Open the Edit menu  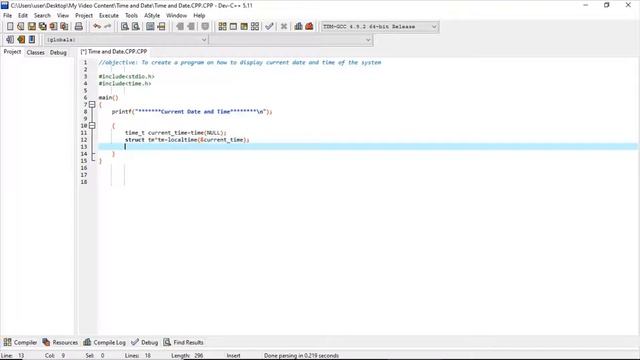[x=23, y=16]
